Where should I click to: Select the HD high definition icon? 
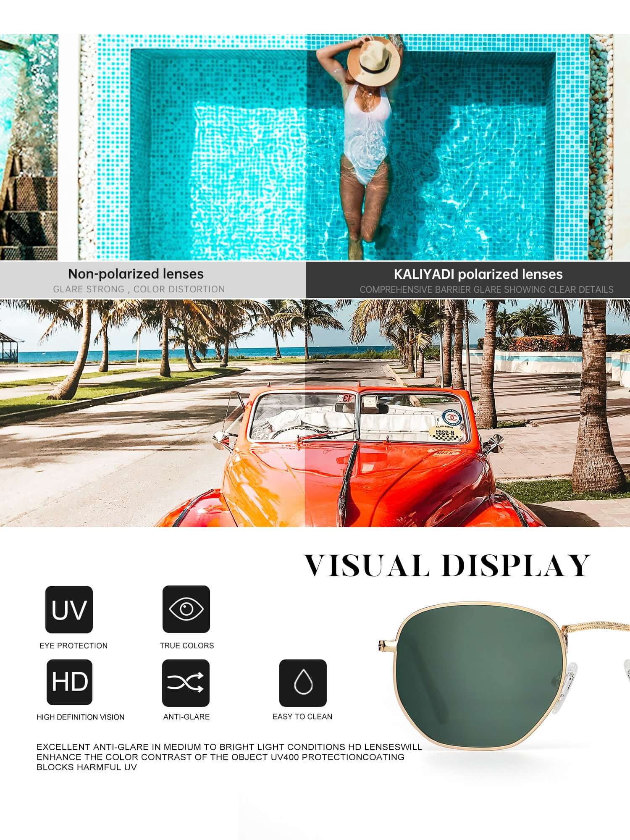click(69, 682)
